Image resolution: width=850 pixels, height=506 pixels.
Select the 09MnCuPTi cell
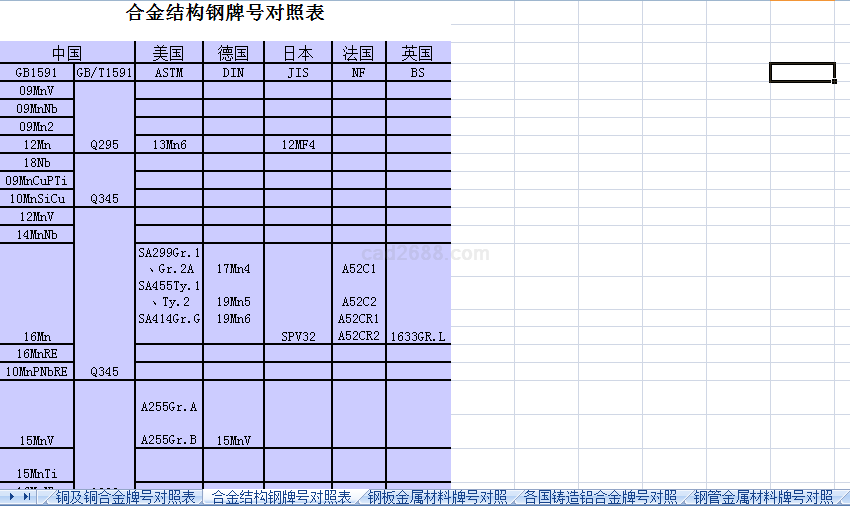37,181
